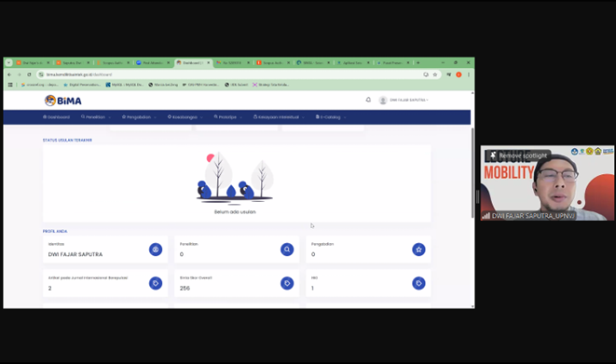Switch to the Aplikasi browser tab
The height and width of the screenshot is (364, 616).
pyautogui.click(x=353, y=62)
